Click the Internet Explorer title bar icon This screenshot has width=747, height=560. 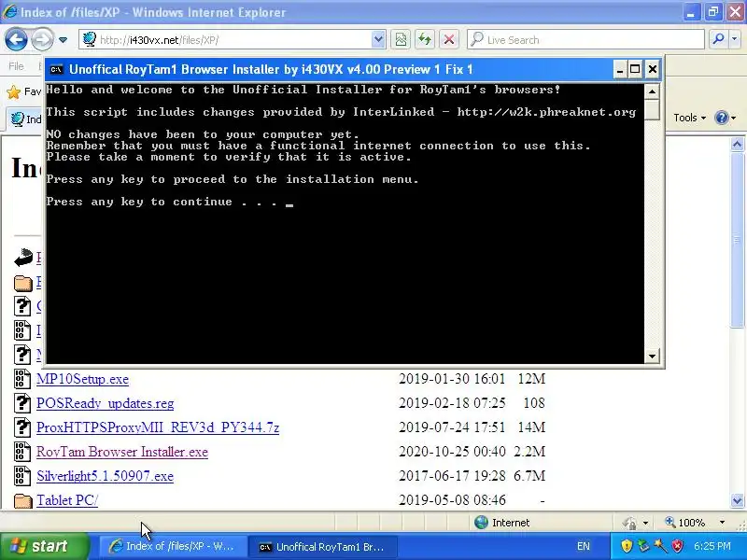point(10,11)
